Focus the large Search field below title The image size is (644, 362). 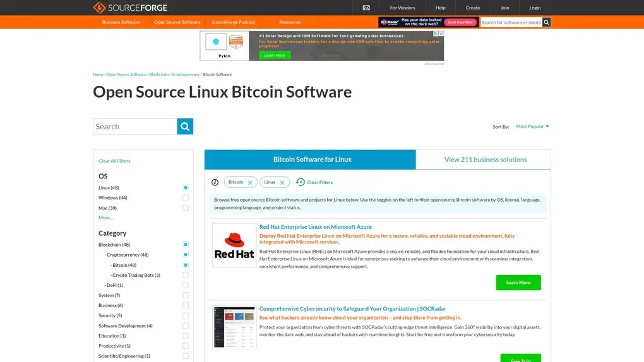[134, 126]
